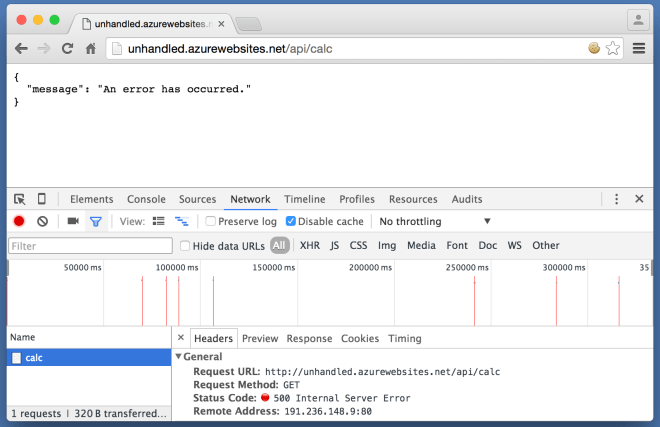The height and width of the screenshot is (427, 660).
Task: Open DevTools three-dot options menu
Action: click(x=616, y=199)
